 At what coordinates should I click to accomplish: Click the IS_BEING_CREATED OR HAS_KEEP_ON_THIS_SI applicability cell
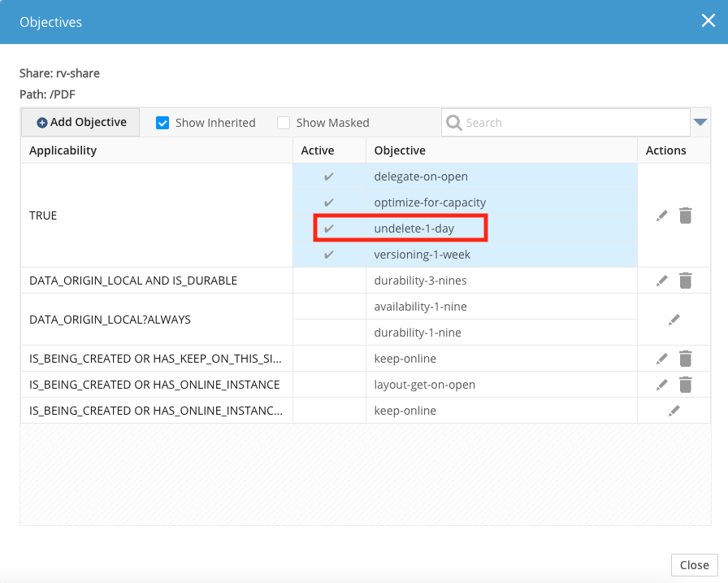pyautogui.click(x=157, y=359)
